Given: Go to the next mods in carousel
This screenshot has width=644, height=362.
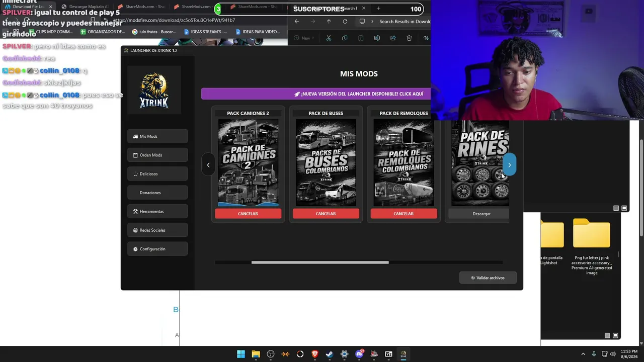Looking at the screenshot, I should pos(509,165).
